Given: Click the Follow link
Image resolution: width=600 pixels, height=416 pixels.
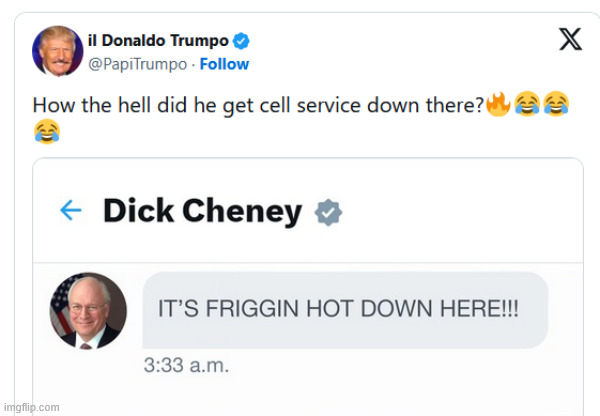Looking at the screenshot, I should tap(224, 64).
